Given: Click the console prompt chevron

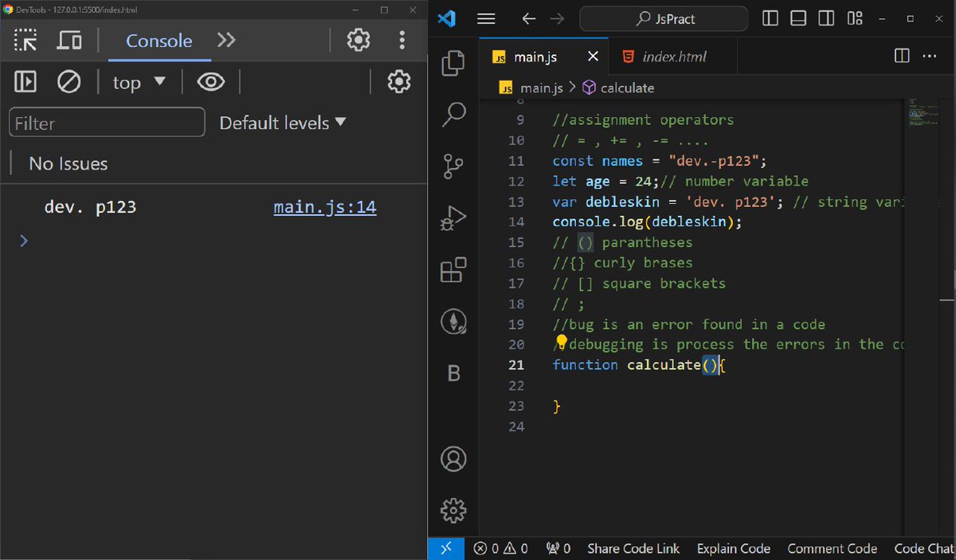Looking at the screenshot, I should 24,241.
